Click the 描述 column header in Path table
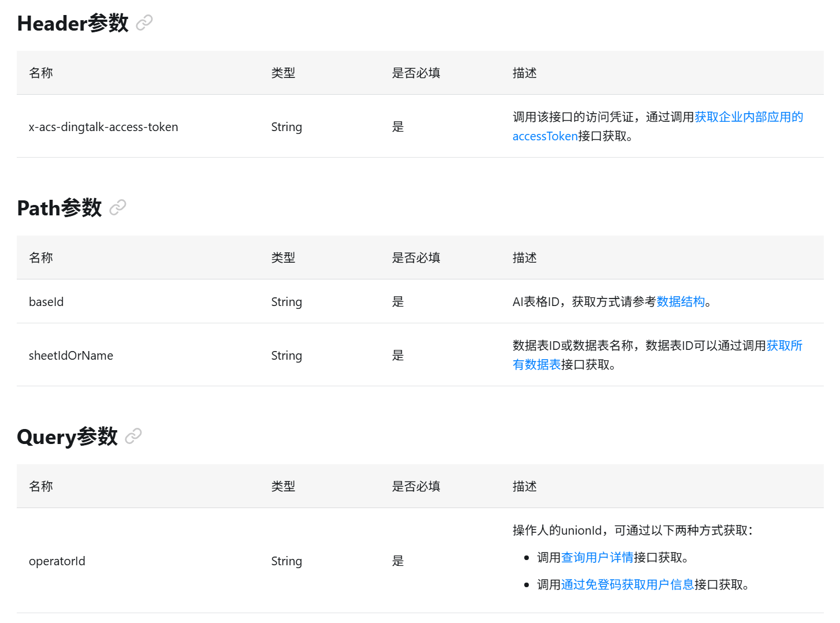840x623 pixels. (x=525, y=258)
